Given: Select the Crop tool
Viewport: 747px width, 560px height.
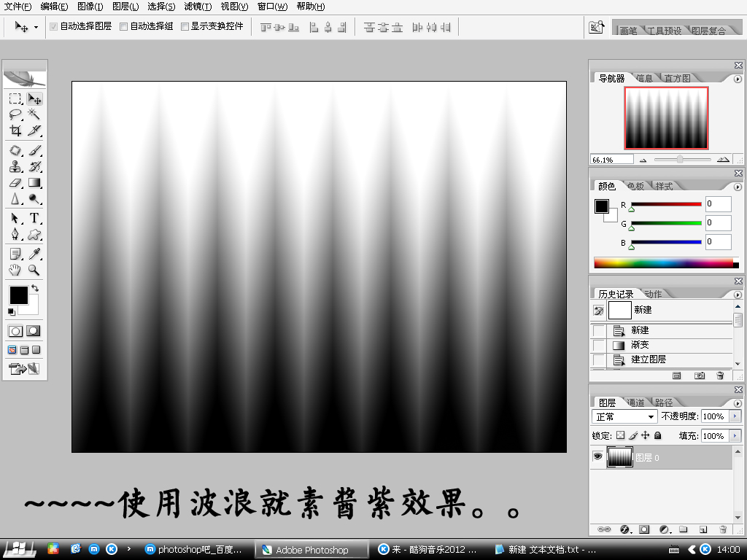Looking at the screenshot, I should click(15, 131).
